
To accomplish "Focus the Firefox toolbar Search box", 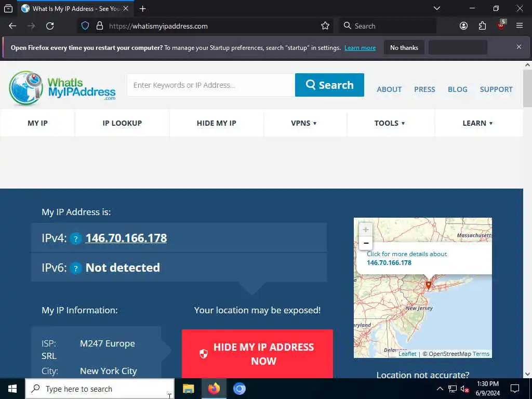I will tap(387, 26).
